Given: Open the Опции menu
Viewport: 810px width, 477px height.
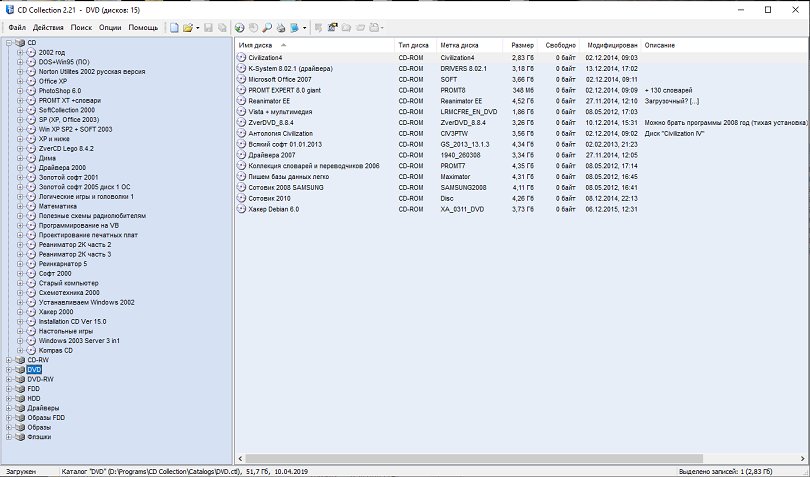Looking at the screenshot, I should (110, 27).
